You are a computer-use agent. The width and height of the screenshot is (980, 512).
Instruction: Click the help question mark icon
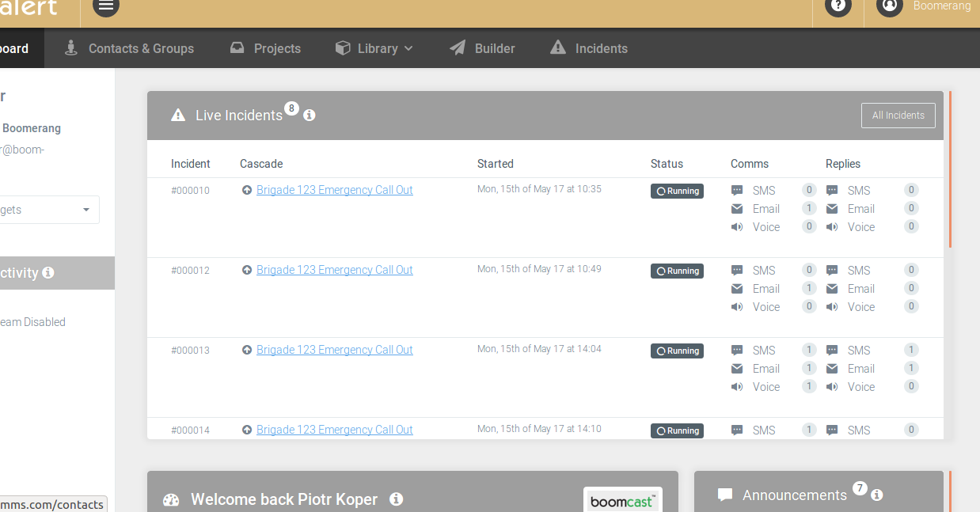tap(838, 6)
